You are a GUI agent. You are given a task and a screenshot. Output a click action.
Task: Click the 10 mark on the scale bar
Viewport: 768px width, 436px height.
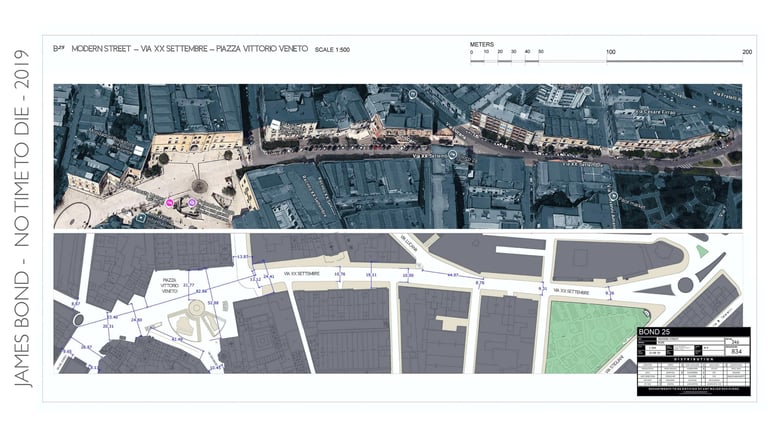(x=486, y=51)
